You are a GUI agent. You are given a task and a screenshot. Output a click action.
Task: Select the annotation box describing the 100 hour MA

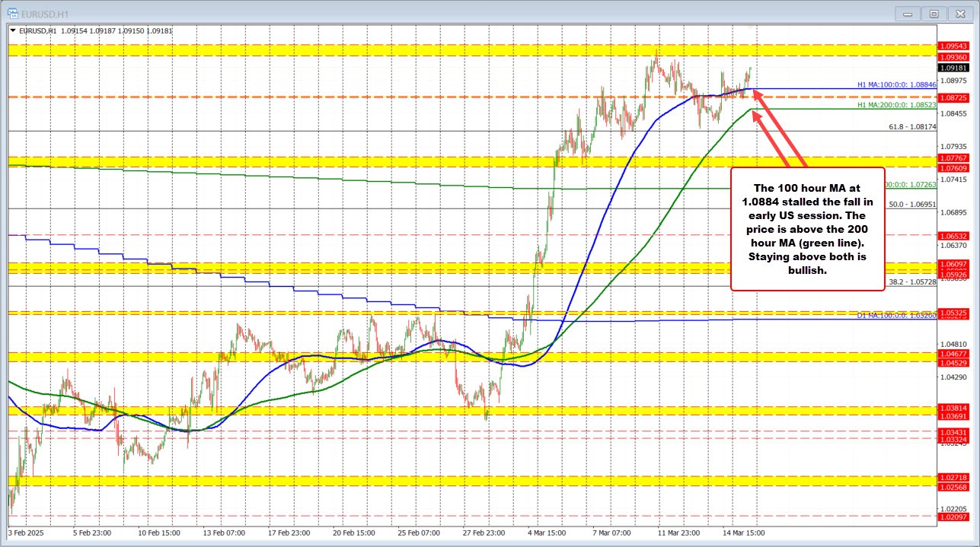(x=807, y=228)
